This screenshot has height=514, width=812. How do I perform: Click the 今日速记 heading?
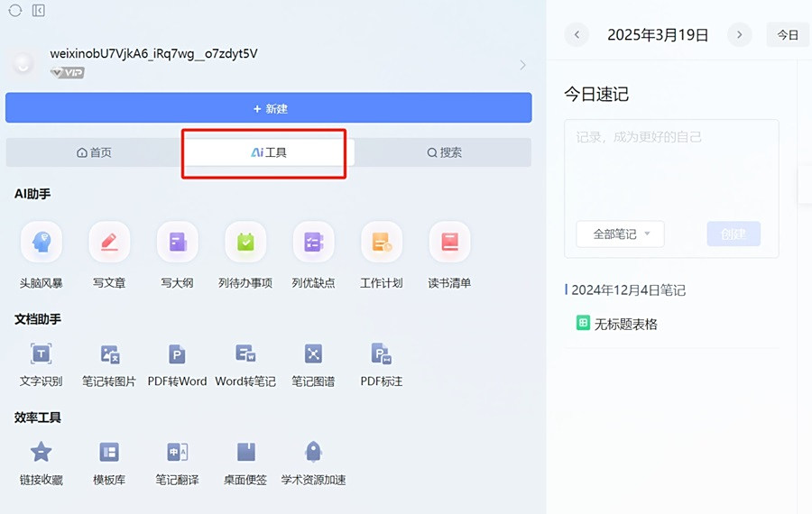click(596, 94)
